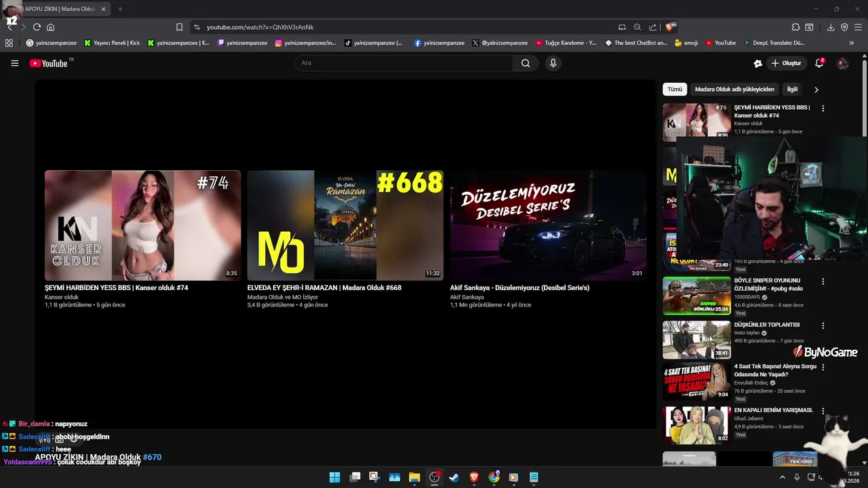This screenshot has height=488, width=868.
Task: Open Brave main menu three lines
Action: pos(858,27)
